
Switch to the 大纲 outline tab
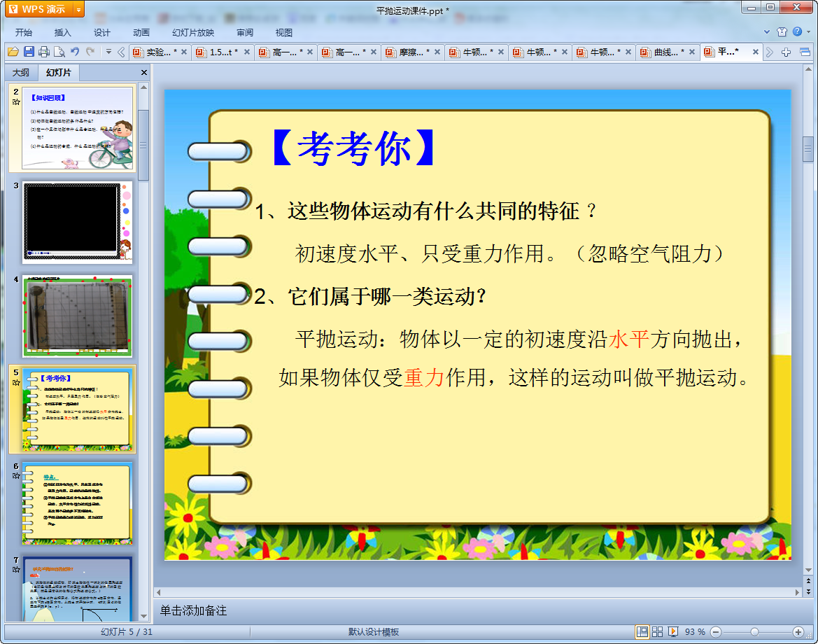coord(21,73)
